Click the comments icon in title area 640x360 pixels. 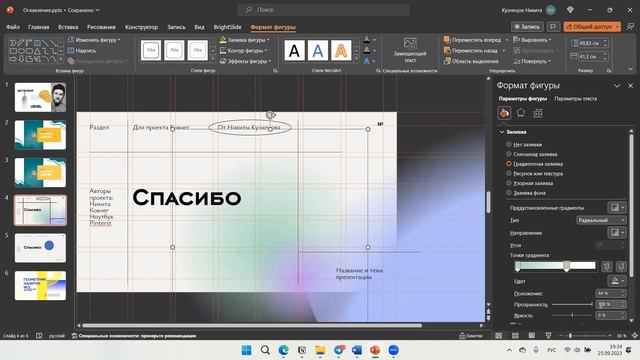coord(553,27)
